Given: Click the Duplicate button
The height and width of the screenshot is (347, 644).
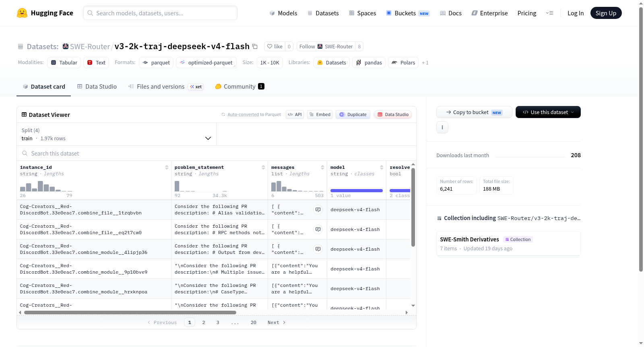Looking at the screenshot, I should [x=353, y=114].
